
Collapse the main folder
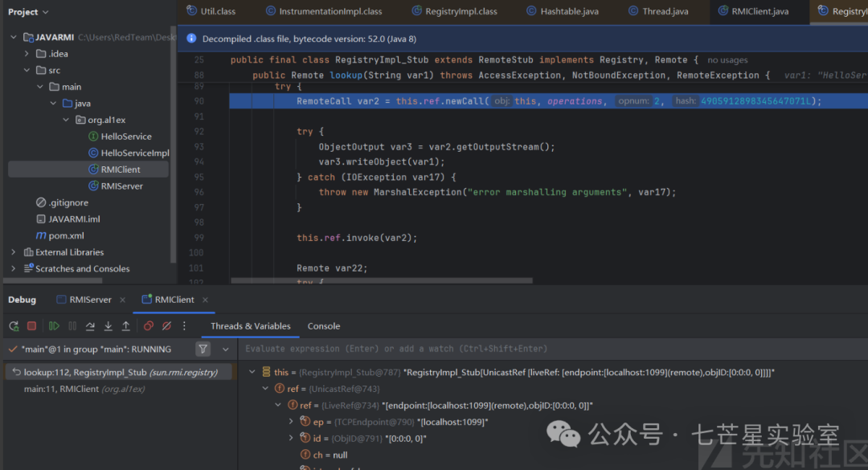pos(40,87)
